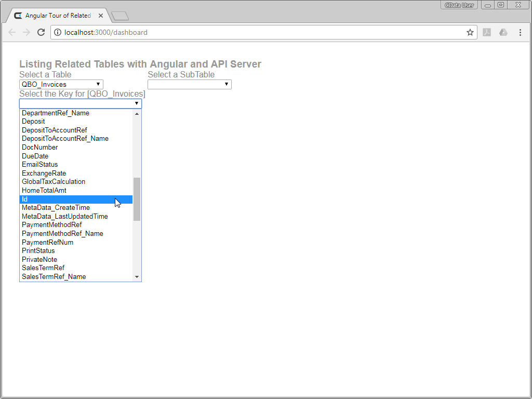The width and height of the screenshot is (532, 399).
Task: Click the browser forward arrow icon
Action: pos(26,32)
